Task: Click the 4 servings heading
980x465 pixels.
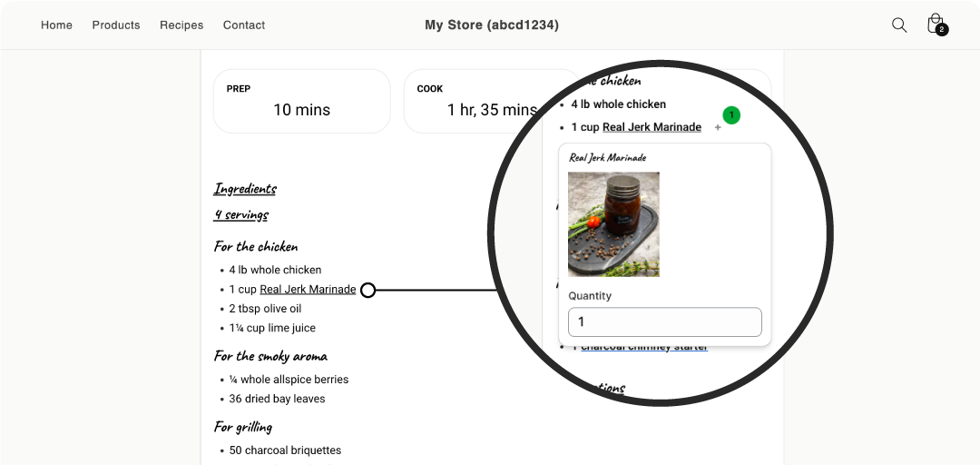Action: 241,214
